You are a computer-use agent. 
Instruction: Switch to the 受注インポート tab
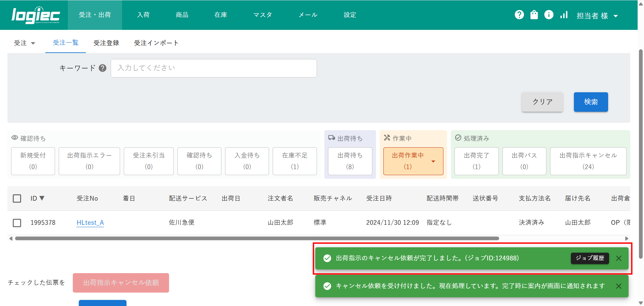156,43
